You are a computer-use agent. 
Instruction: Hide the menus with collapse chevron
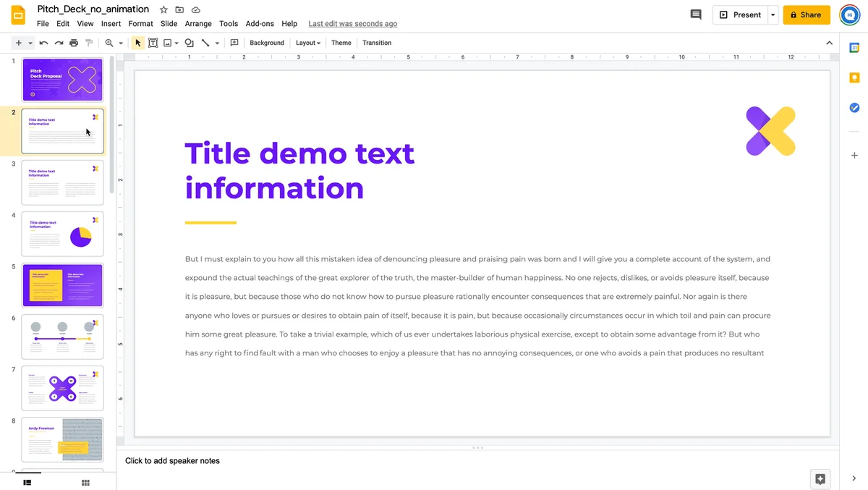point(830,43)
